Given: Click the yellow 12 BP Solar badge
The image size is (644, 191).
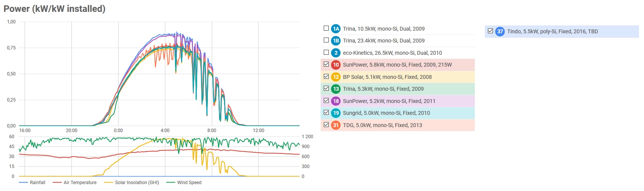Looking at the screenshot, I should point(336,77).
